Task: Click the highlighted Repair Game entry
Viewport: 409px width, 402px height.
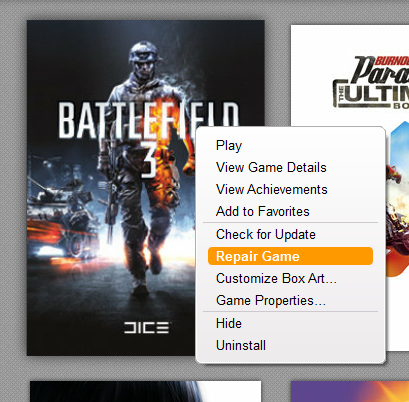Action: click(290, 256)
